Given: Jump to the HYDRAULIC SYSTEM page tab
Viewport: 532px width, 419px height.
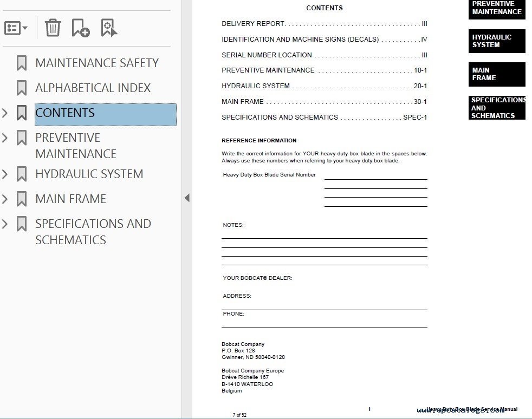Looking at the screenshot, I should pos(496,41).
